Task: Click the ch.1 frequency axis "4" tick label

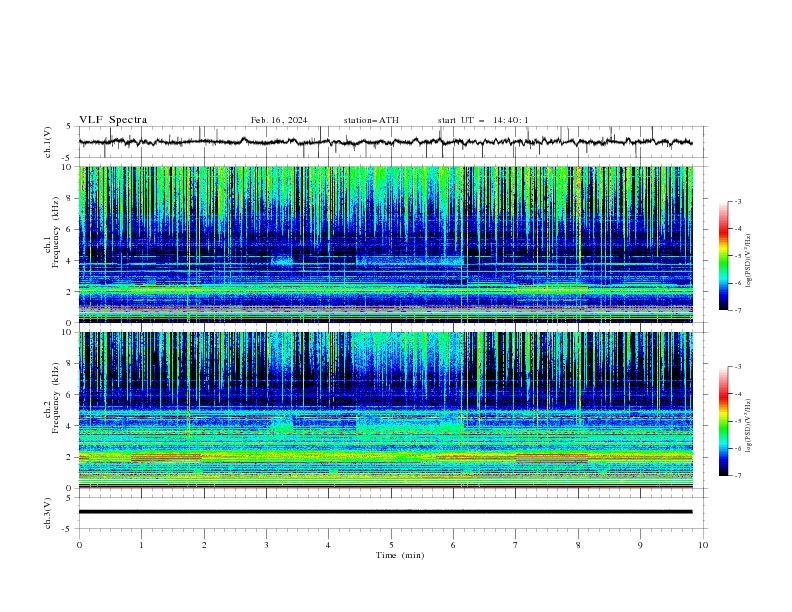Action: (x=70, y=261)
